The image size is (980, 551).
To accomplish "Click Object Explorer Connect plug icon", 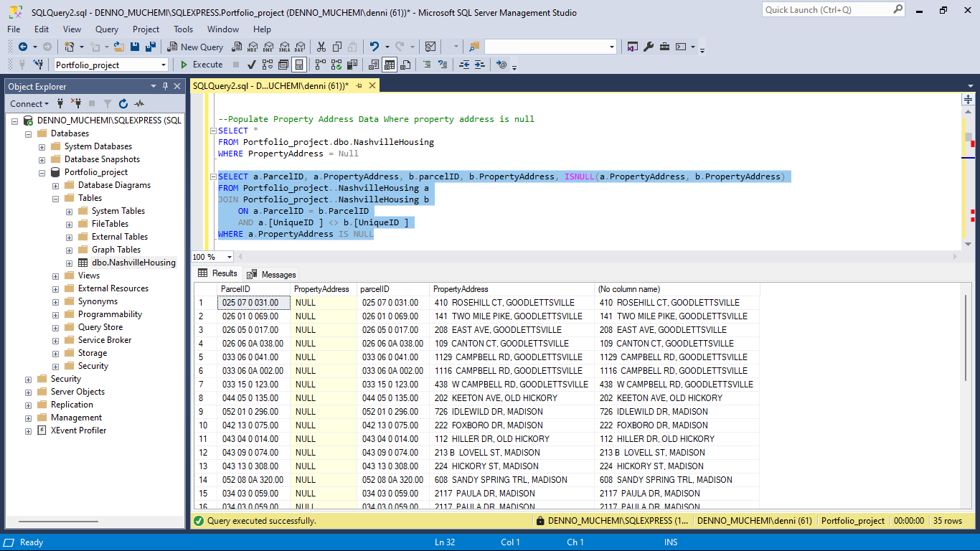I will coord(60,103).
